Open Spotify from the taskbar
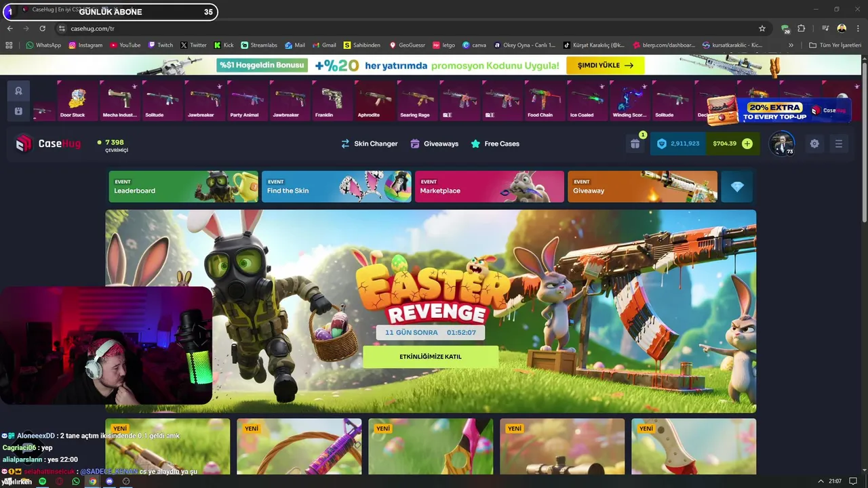Viewport: 868px width, 488px height. click(42, 481)
